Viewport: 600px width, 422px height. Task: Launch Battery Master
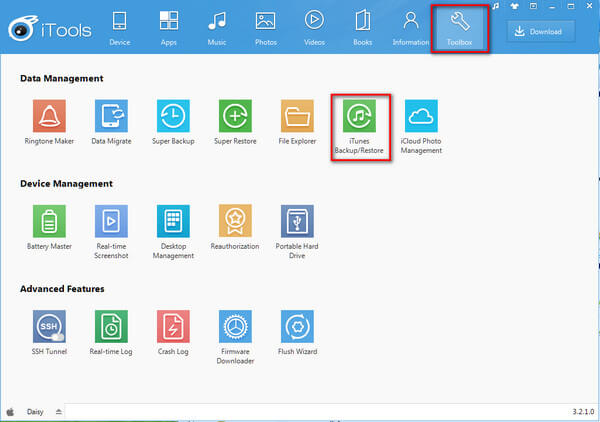49,221
